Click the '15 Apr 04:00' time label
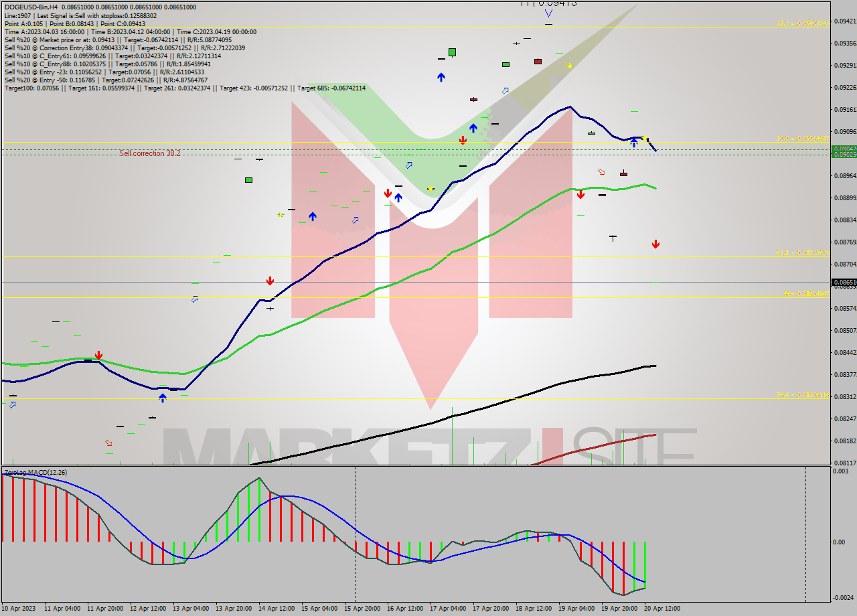 click(319, 609)
